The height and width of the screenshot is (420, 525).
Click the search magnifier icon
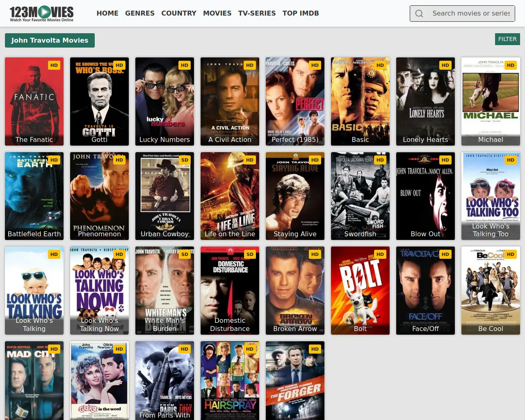(x=419, y=14)
